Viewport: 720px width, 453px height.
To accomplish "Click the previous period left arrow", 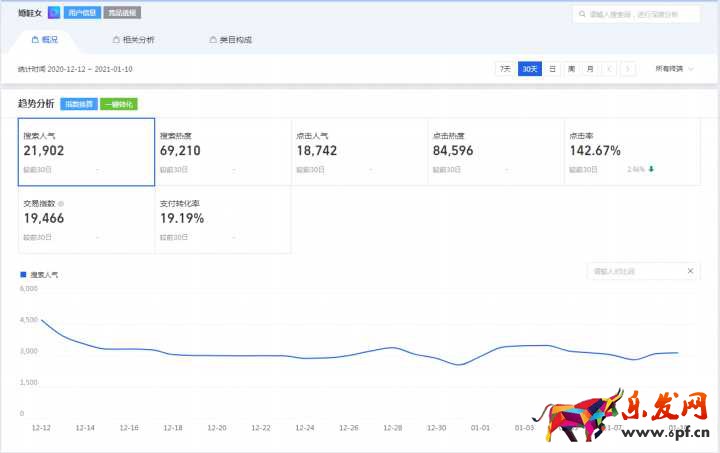I will [609, 69].
